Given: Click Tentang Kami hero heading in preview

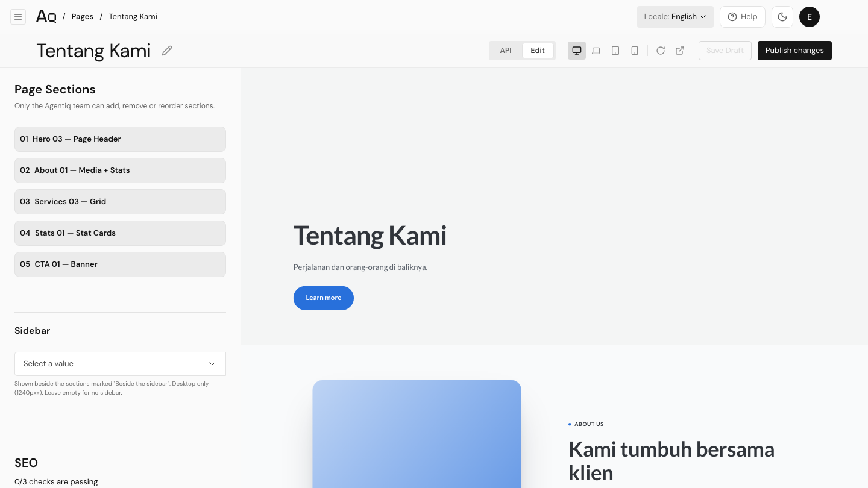Looking at the screenshot, I should [x=370, y=236].
